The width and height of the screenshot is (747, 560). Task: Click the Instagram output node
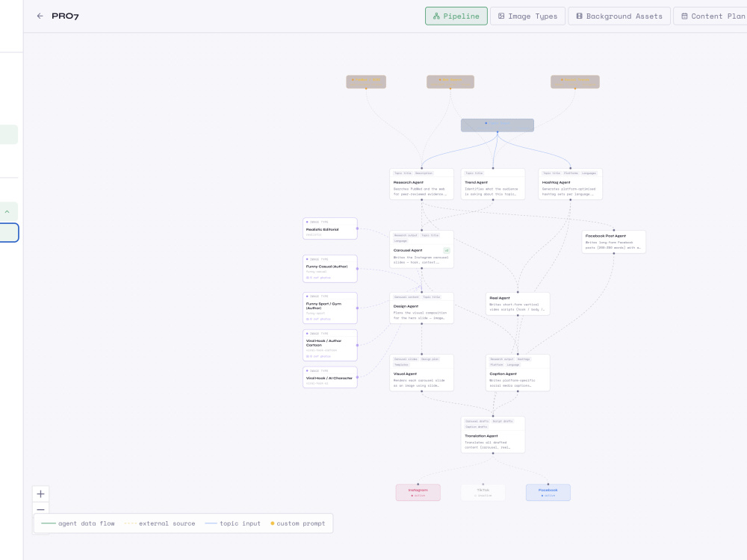pyautogui.click(x=418, y=492)
